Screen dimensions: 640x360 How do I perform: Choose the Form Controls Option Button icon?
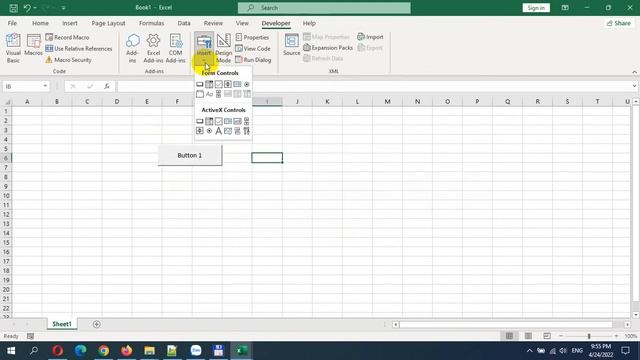[x=247, y=84]
